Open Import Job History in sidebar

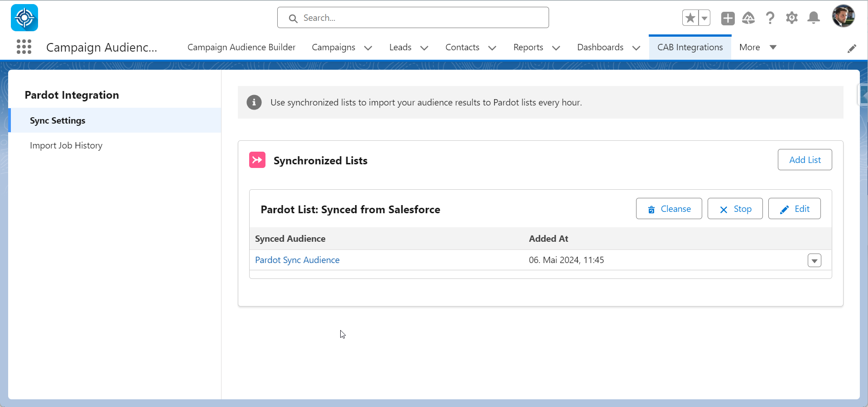[x=66, y=145]
